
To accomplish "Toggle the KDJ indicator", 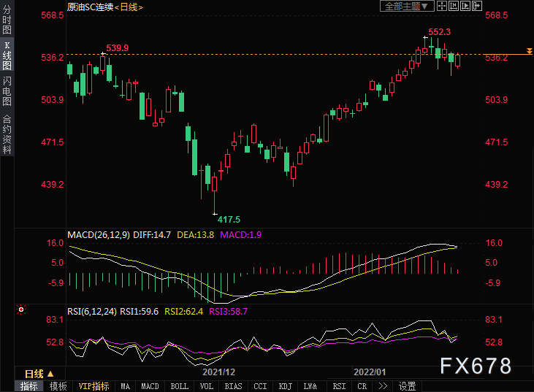I will point(286,386).
